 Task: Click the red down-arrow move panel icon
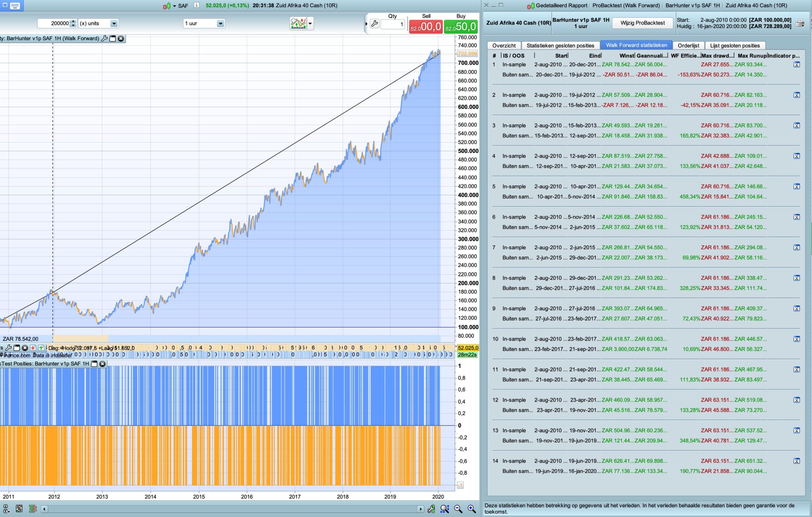pyautogui.click(x=33, y=348)
